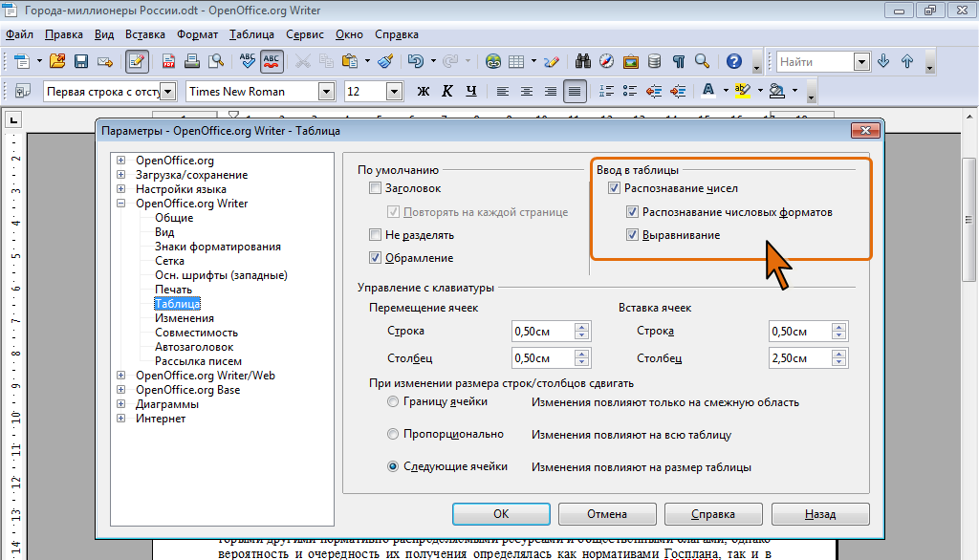The width and height of the screenshot is (979, 560).
Task: Uncheck the Выравнивание checkbox
Action: pyautogui.click(x=633, y=235)
